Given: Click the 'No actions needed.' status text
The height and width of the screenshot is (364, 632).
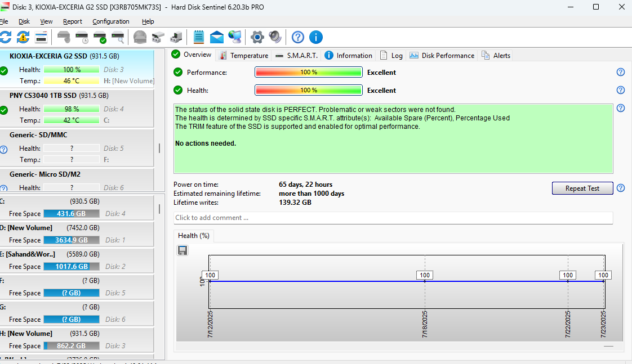Looking at the screenshot, I should coord(206,143).
